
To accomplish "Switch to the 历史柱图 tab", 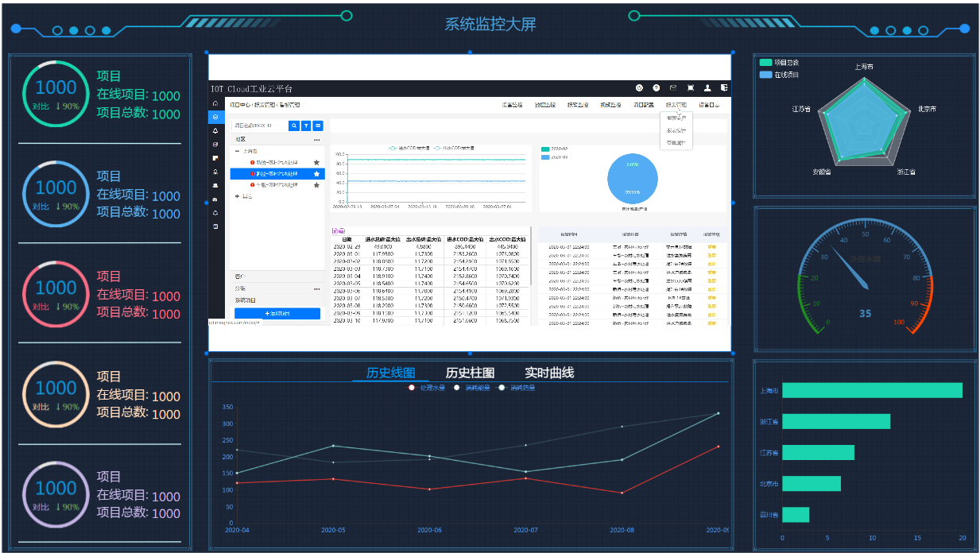I will [x=470, y=373].
